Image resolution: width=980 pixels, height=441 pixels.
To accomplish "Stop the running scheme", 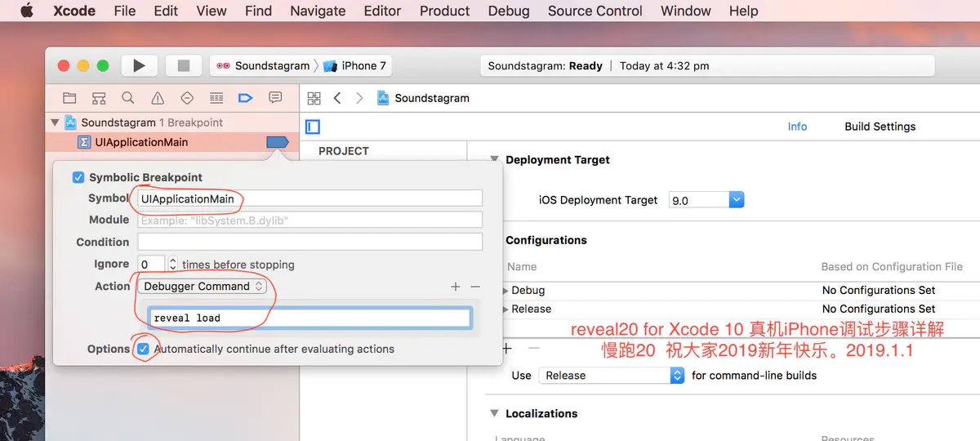I will [x=183, y=65].
